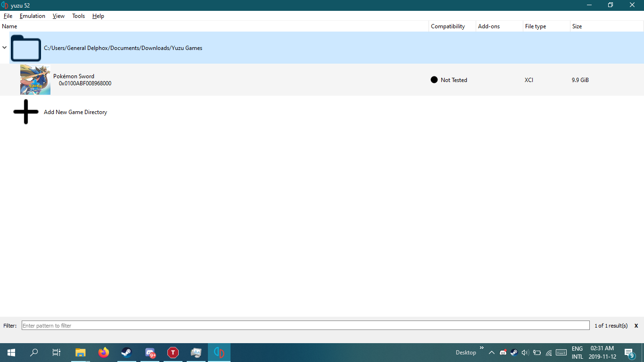The image size is (644, 362).
Task: Open Task View from the taskbar
Action: pyautogui.click(x=57, y=353)
